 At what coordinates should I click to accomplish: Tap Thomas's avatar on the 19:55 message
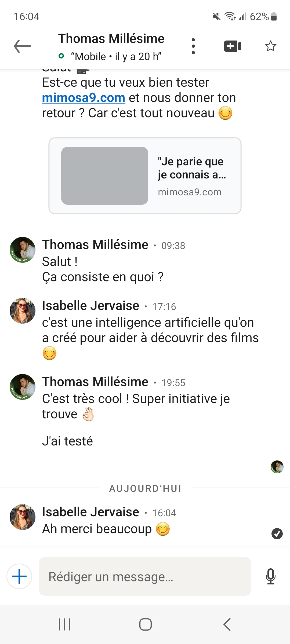point(23,387)
